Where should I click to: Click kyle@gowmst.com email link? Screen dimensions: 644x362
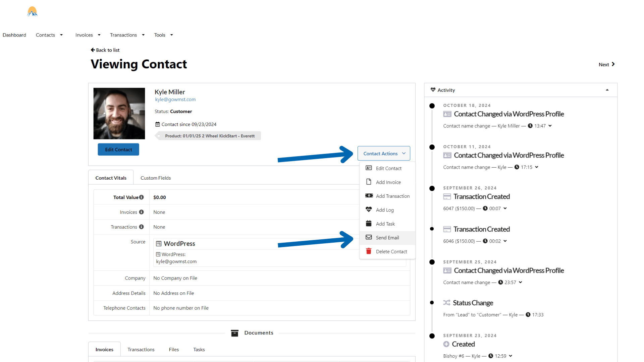(175, 99)
